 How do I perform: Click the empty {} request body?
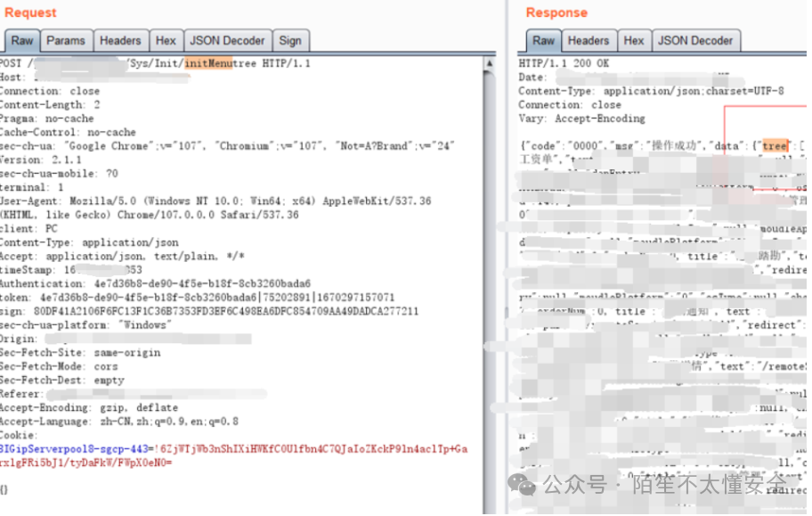click(x=4, y=489)
